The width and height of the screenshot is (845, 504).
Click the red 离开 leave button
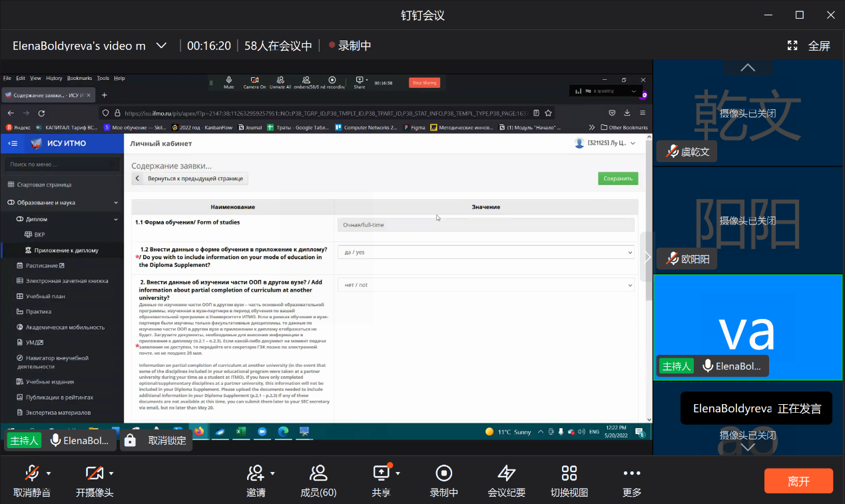click(798, 481)
